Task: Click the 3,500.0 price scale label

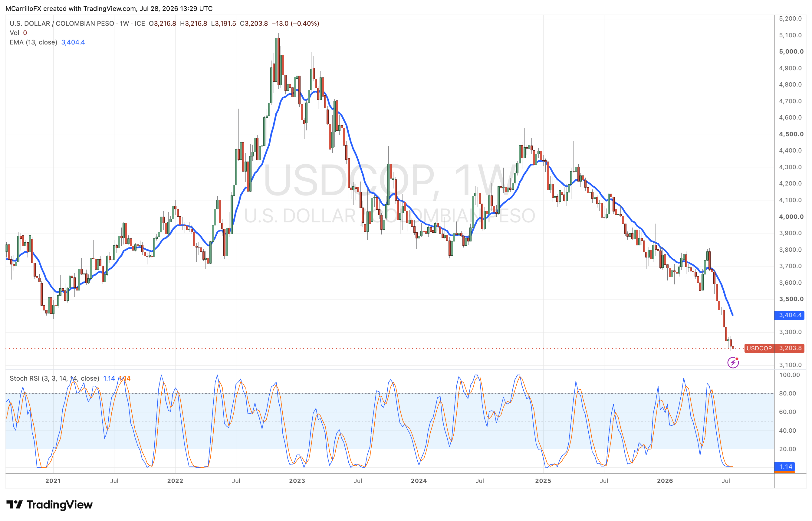Action: (x=791, y=299)
